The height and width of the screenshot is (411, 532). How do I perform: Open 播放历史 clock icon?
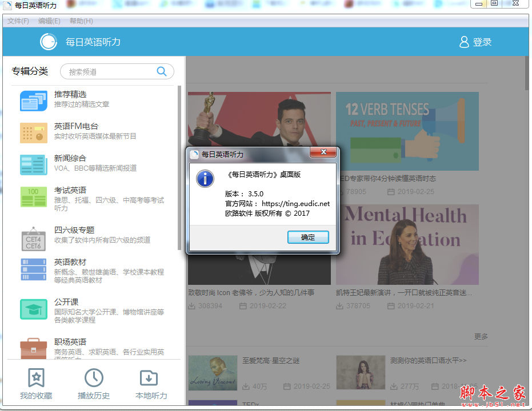click(x=94, y=377)
